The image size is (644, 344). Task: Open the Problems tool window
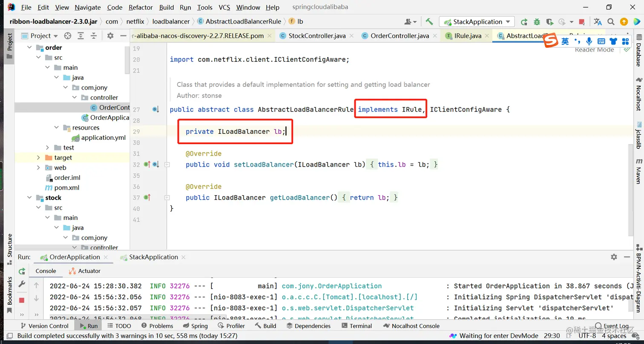[157, 326]
